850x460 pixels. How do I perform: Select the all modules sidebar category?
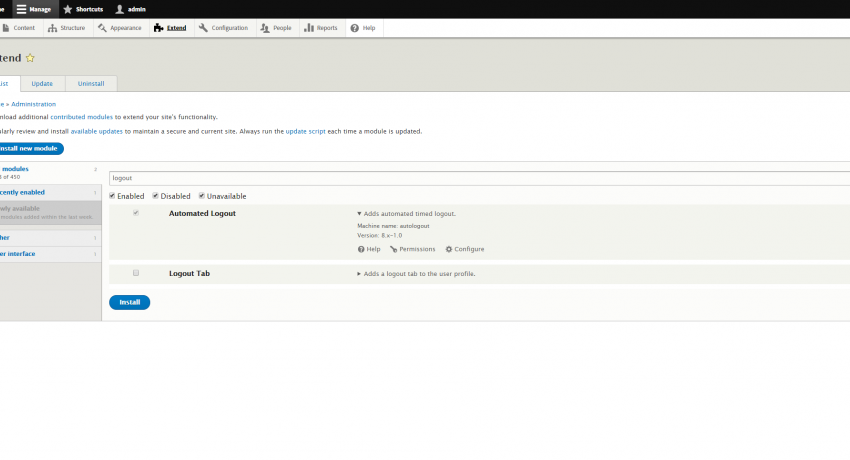tap(50, 173)
